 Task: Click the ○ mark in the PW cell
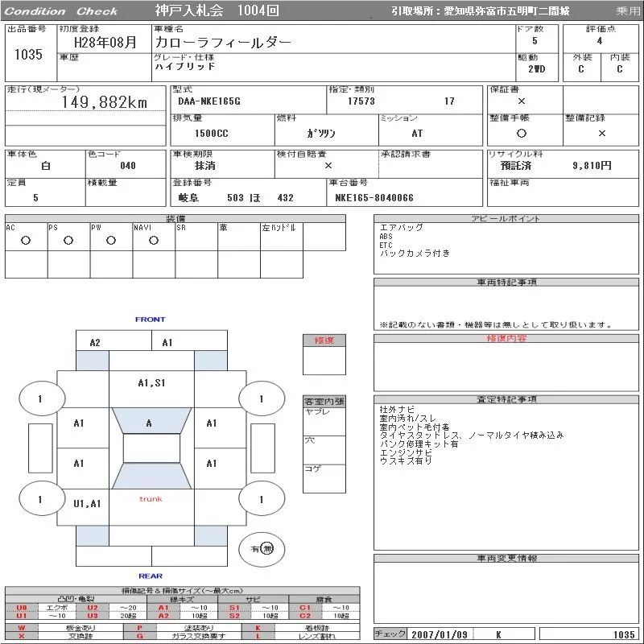(111, 240)
